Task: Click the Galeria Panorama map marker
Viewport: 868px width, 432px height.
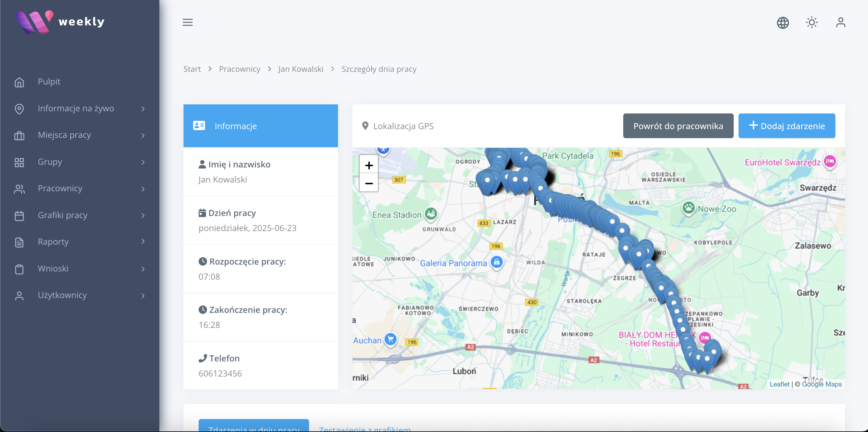Action: pos(496,262)
